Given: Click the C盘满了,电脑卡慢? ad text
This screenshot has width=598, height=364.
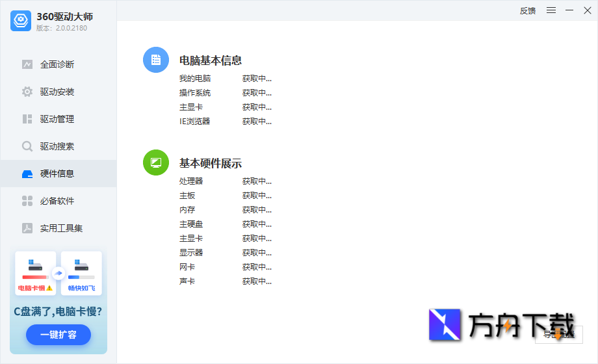Looking at the screenshot, I should [x=58, y=311].
